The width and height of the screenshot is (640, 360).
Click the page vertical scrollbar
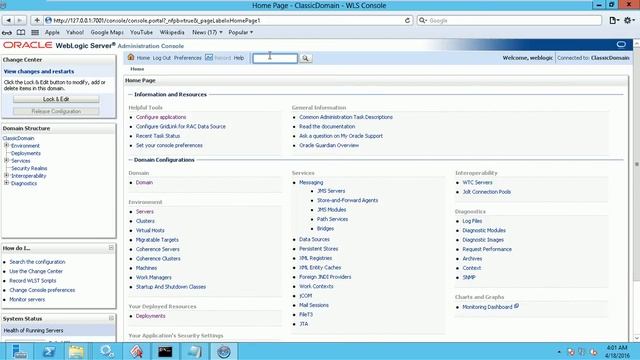tap(636, 163)
